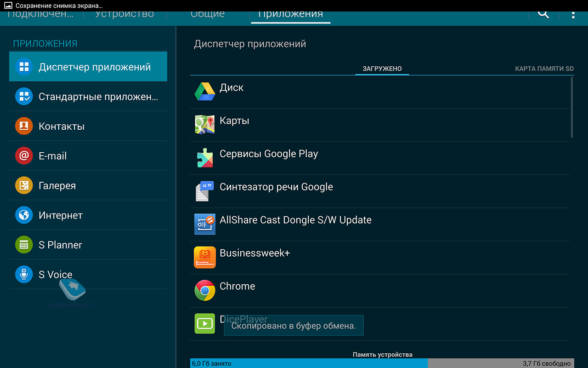Switch to КАРТА ПАМЯТИ SD tab
588x368 pixels.
pyautogui.click(x=544, y=69)
